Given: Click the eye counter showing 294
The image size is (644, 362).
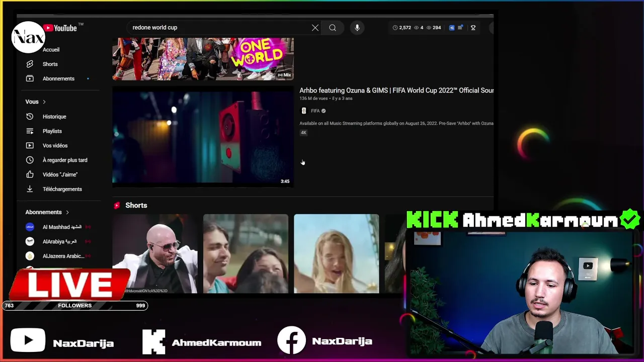Looking at the screenshot, I should (x=433, y=28).
